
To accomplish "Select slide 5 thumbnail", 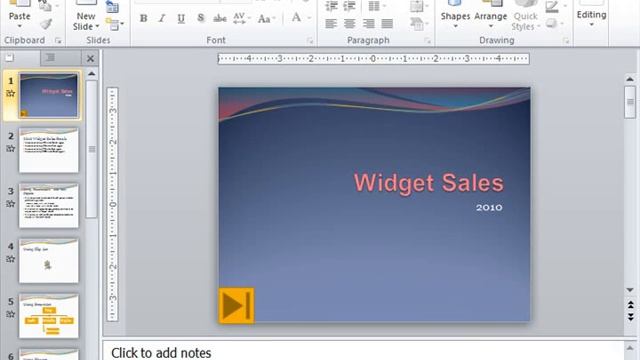I will click(x=49, y=316).
